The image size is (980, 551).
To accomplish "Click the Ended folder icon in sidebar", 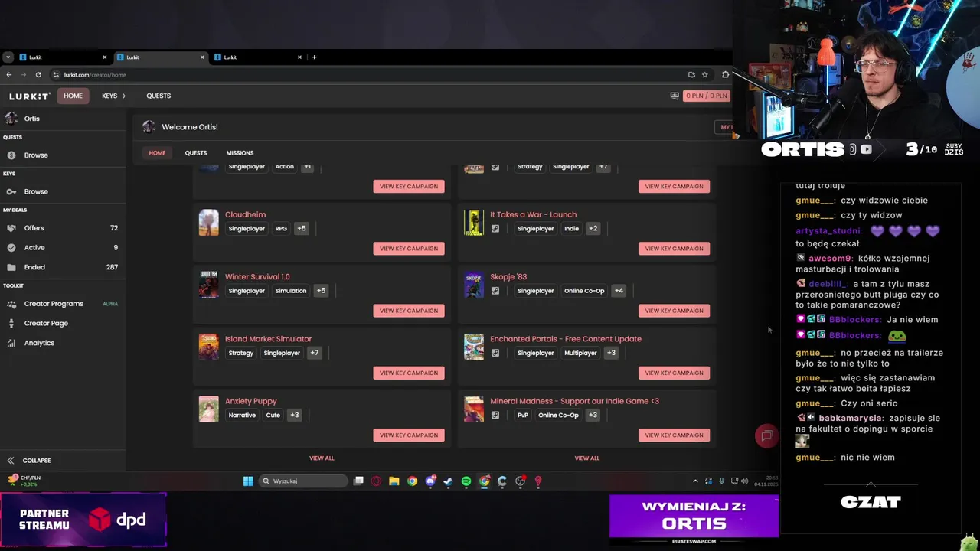I will tap(11, 267).
